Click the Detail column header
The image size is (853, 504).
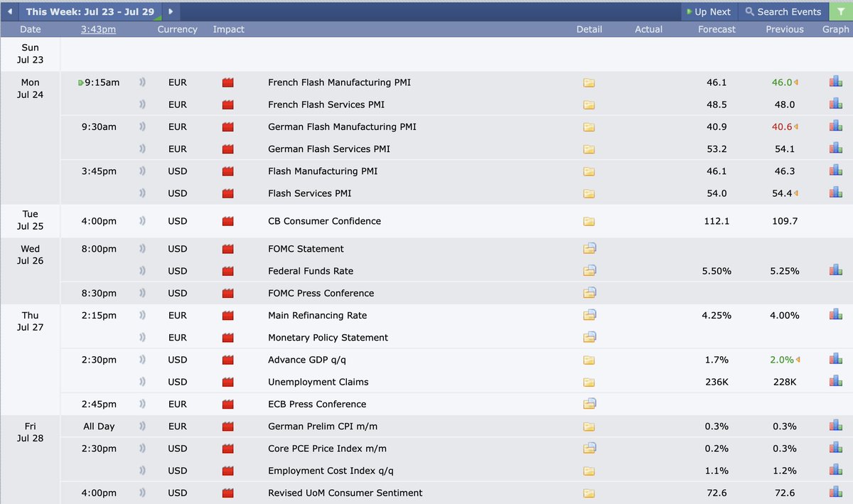(589, 29)
